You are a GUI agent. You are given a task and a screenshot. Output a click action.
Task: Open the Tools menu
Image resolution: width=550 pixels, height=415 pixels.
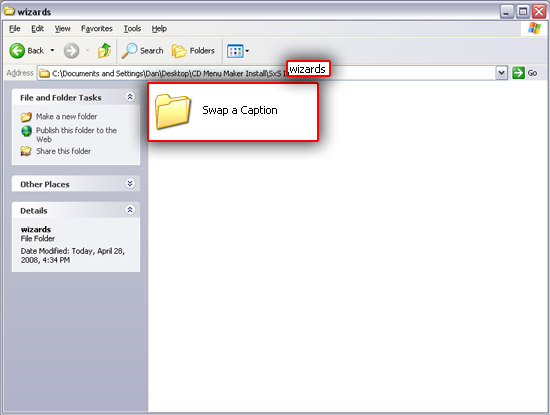click(x=132, y=29)
